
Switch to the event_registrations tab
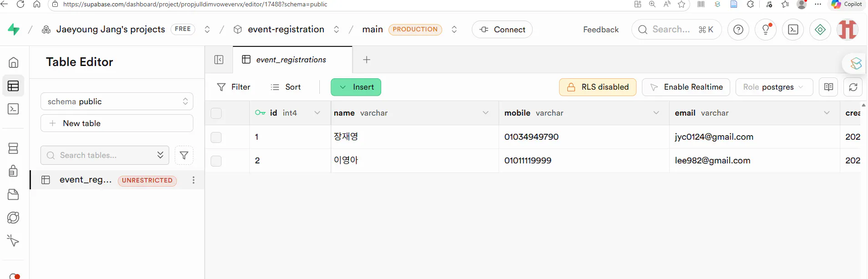[291, 60]
